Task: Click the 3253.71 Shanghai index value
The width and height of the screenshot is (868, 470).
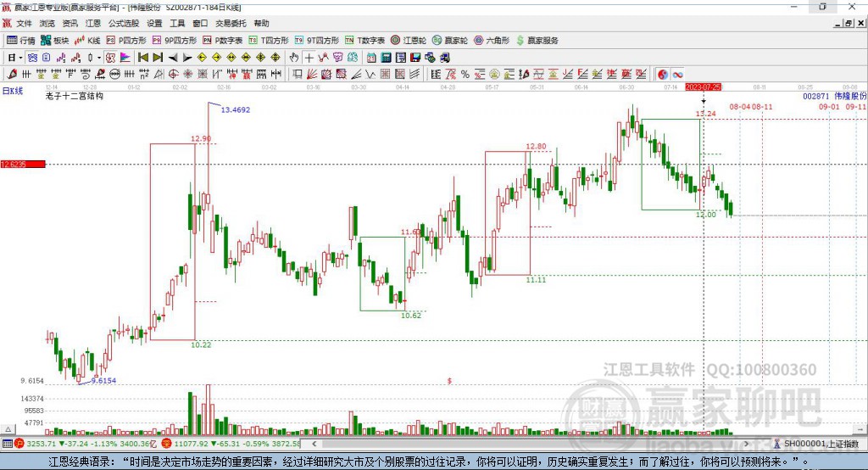Action: pos(41,444)
